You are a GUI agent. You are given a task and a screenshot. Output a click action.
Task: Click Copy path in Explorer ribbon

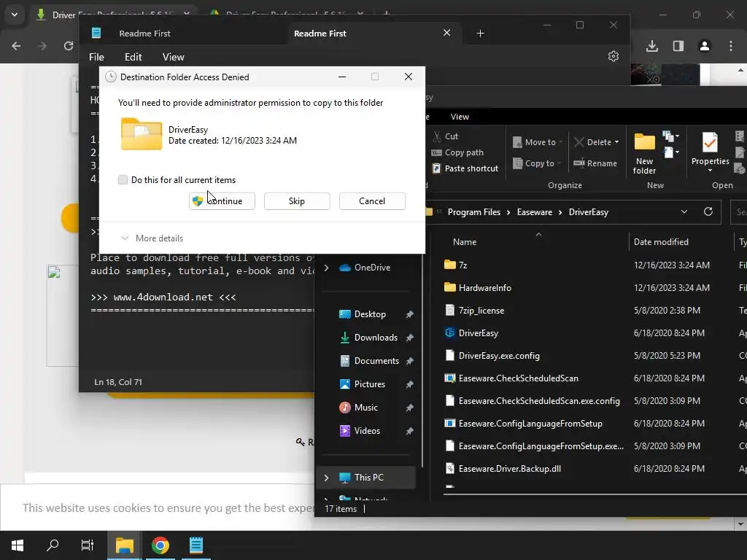457,152
